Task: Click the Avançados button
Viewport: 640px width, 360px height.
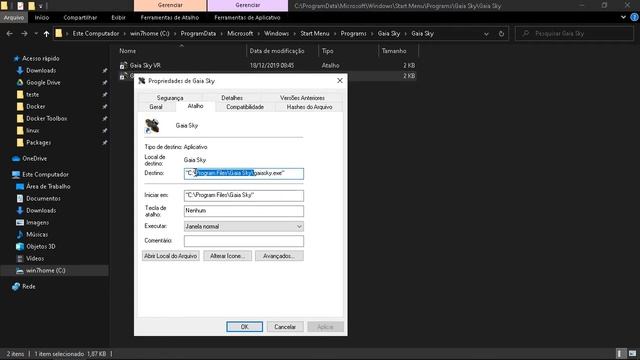Action: tap(279, 256)
